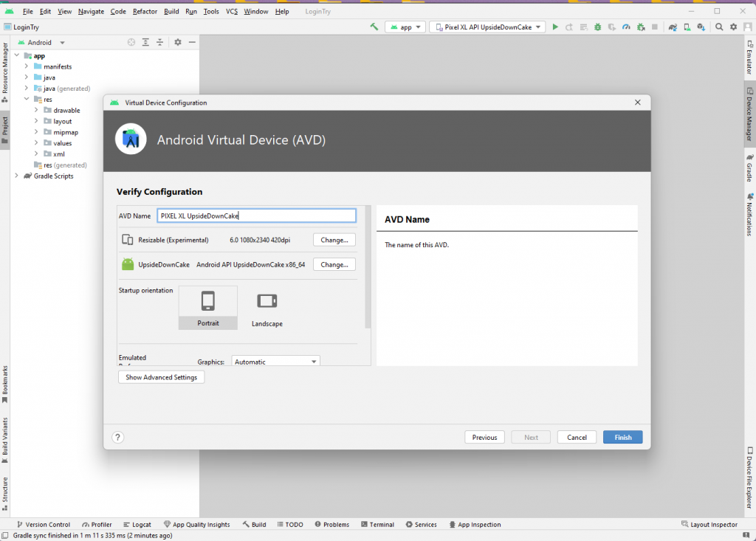Select the Landscape startup orientation
756x541 pixels.
click(x=267, y=308)
